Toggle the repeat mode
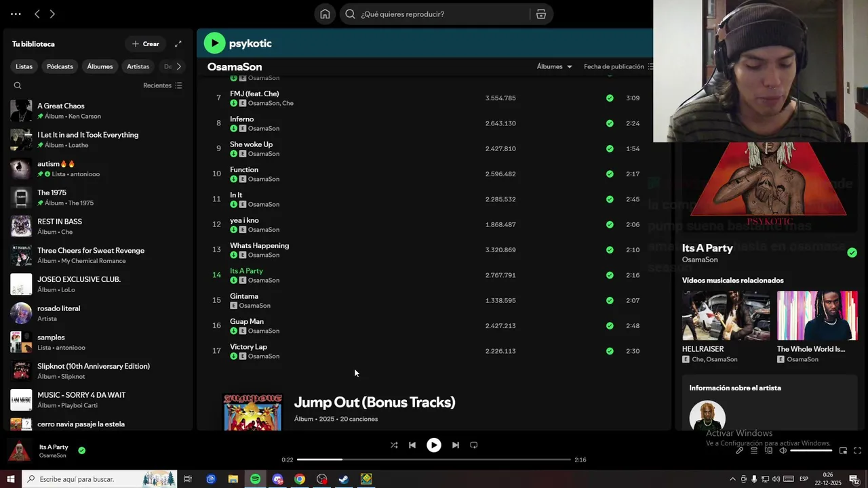The width and height of the screenshot is (868, 488). pyautogui.click(x=474, y=445)
